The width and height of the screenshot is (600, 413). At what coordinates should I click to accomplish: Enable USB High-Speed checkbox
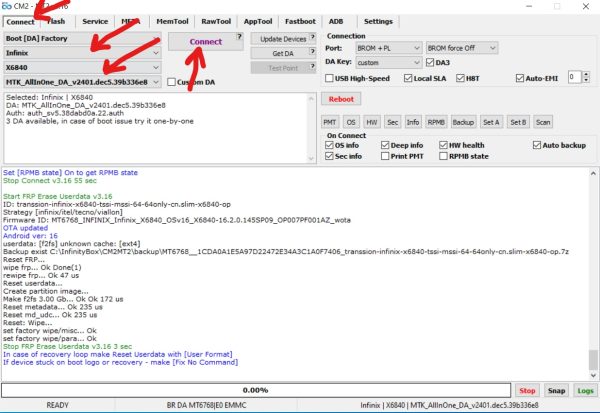coord(329,78)
